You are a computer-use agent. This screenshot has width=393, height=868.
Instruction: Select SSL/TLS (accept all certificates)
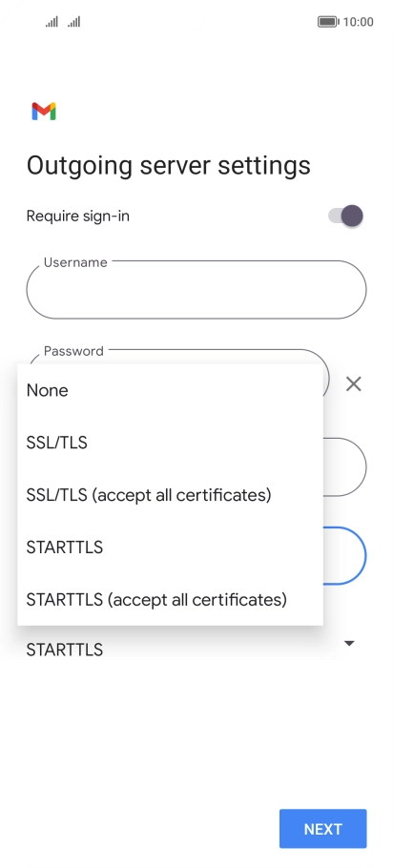pyautogui.click(x=170, y=495)
